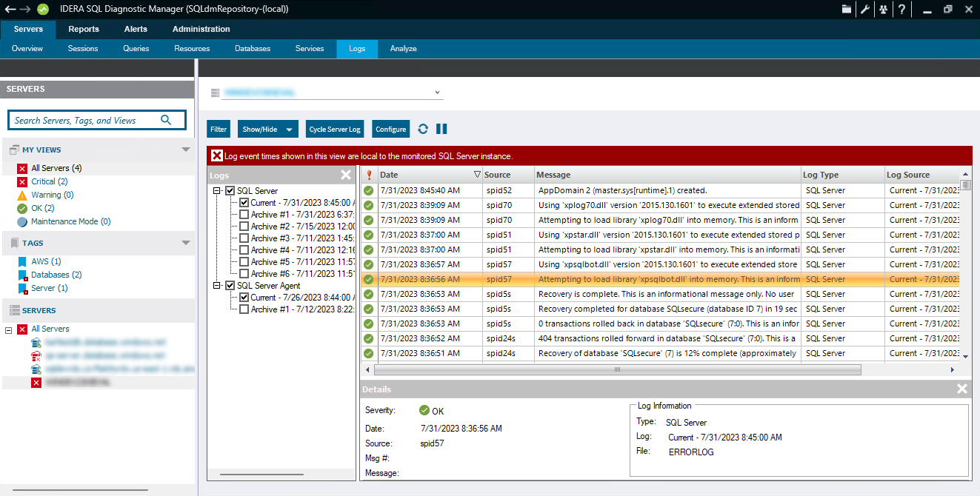
Task: Click the Filter button
Action: pos(219,129)
